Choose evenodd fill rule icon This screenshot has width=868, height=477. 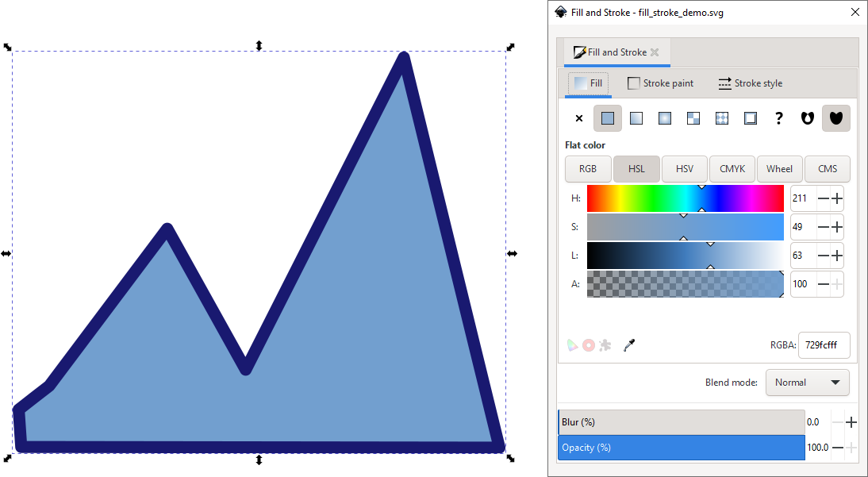[808, 118]
